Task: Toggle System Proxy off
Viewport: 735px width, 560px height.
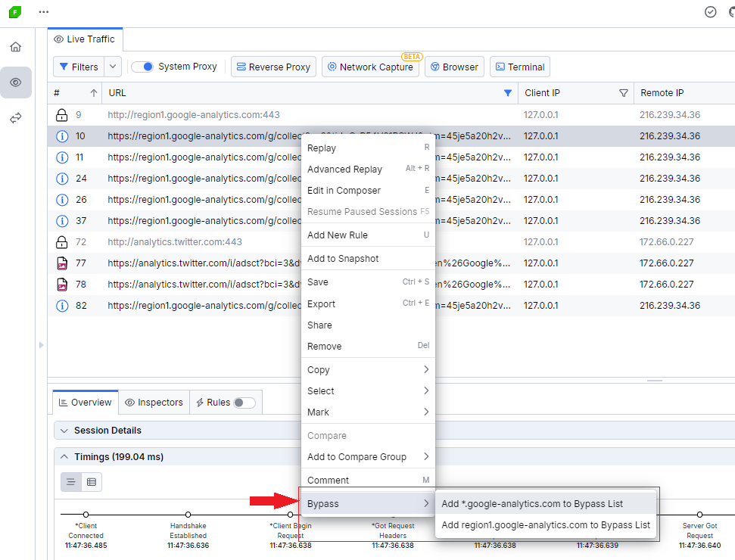Action: pyautogui.click(x=143, y=66)
